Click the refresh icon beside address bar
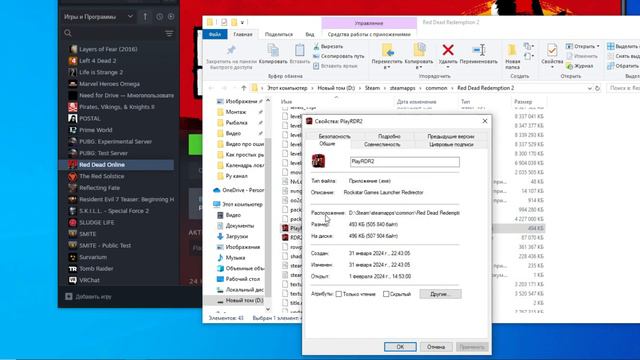Screen dimensions: 640x360 pyautogui.click(x=598, y=88)
